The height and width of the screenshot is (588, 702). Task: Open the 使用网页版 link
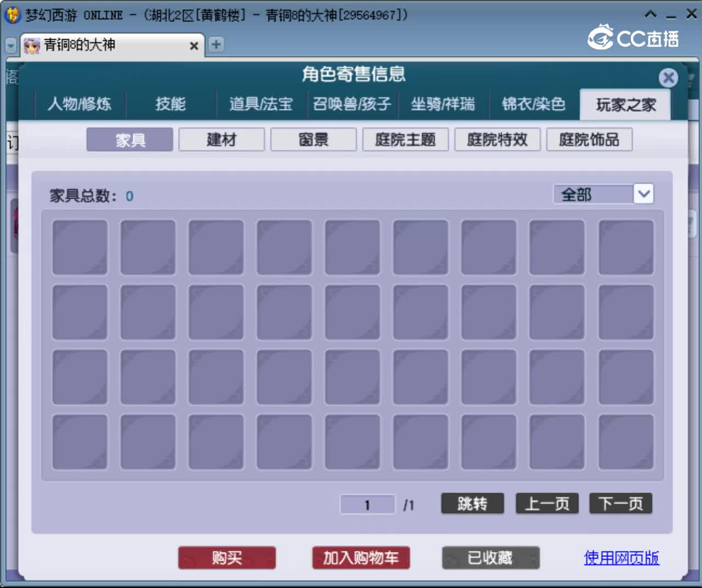point(621,558)
